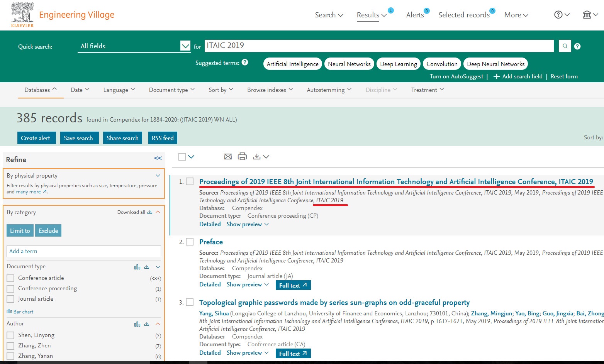
Task: Expand the Language filter dropdown
Action: 119,90
